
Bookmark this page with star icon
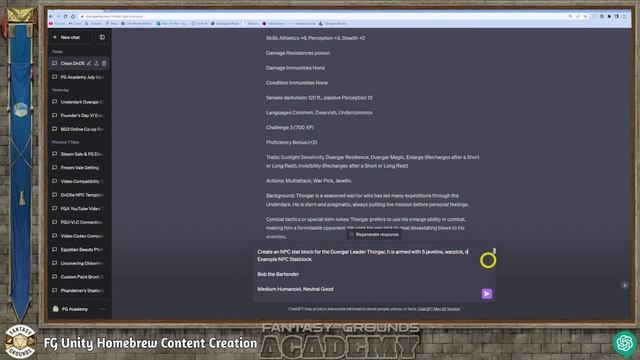point(585,16)
